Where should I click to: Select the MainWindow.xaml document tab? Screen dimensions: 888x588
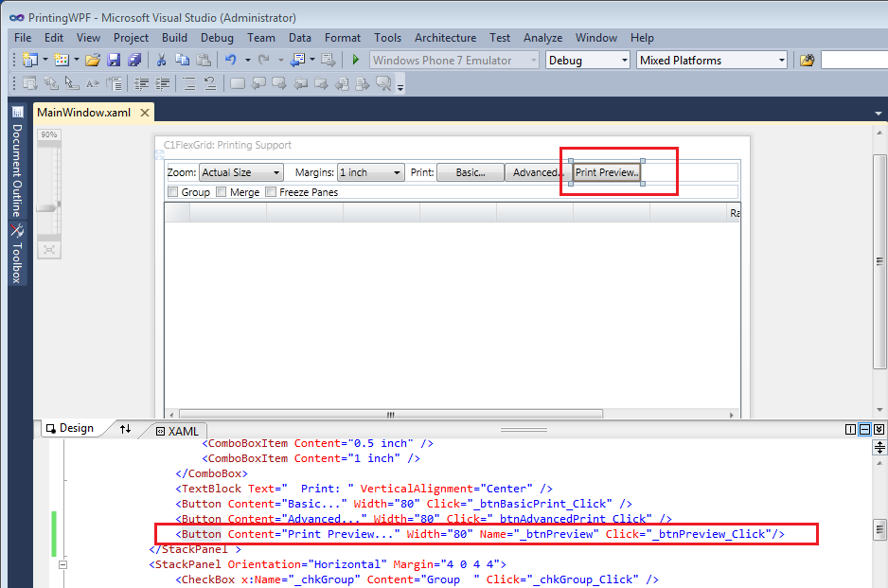pyautogui.click(x=84, y=112)
